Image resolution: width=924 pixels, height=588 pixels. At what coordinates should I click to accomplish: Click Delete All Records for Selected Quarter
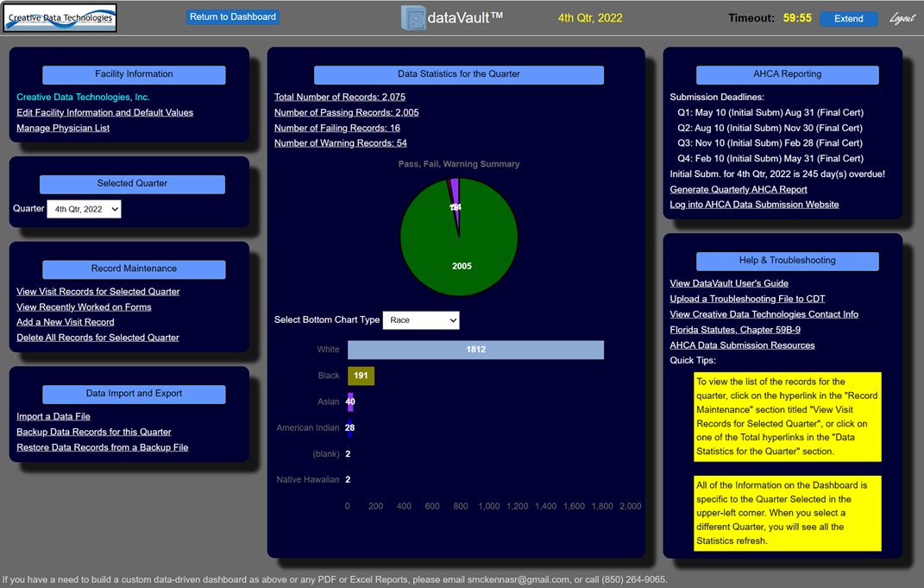pos(97,338)
